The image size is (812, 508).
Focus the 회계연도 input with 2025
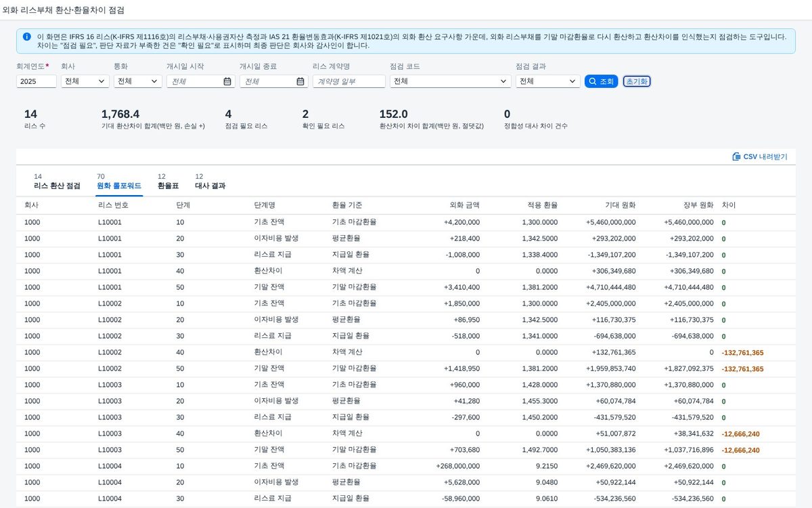pos(37,81)
